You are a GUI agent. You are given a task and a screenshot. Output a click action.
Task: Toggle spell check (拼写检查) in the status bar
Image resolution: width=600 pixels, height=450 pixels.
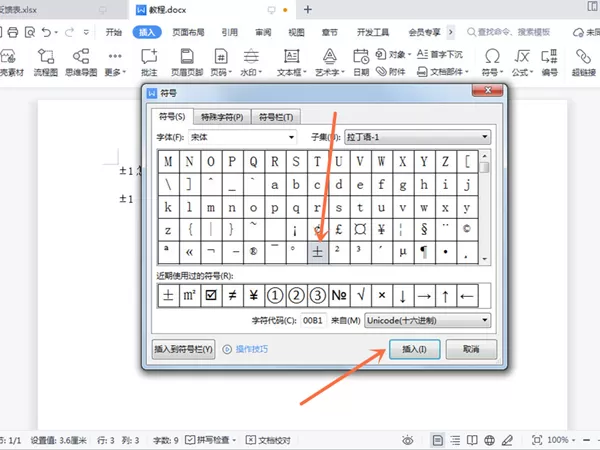210,440
